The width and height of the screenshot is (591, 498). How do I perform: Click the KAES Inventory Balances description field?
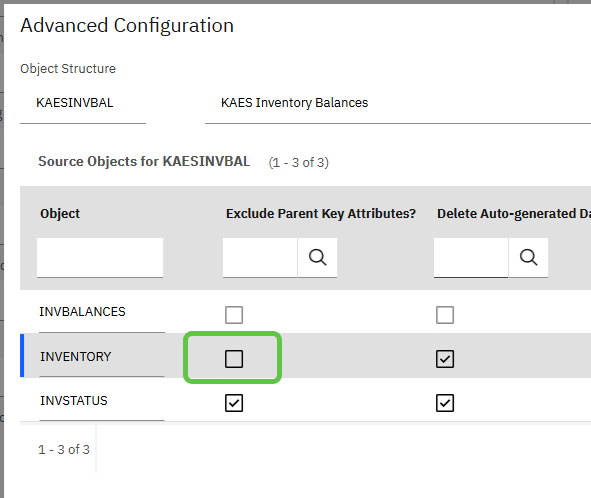[398, 103]
